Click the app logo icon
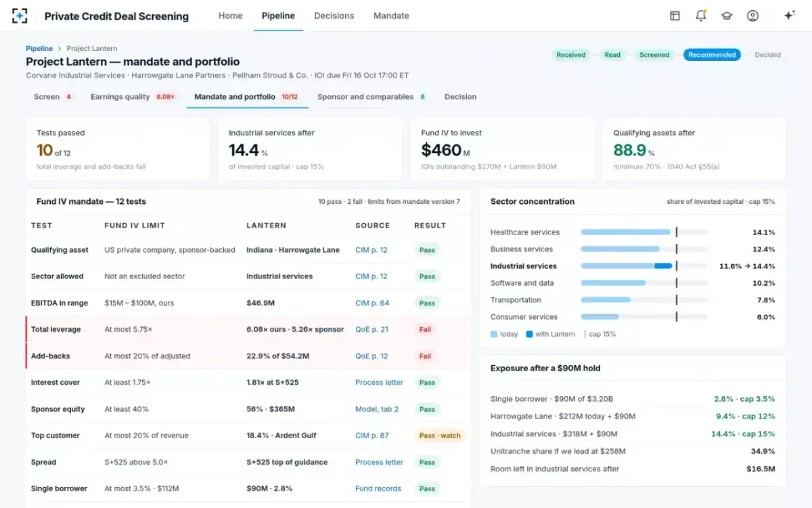Screen dimensions: 812x508 point(20,16)
